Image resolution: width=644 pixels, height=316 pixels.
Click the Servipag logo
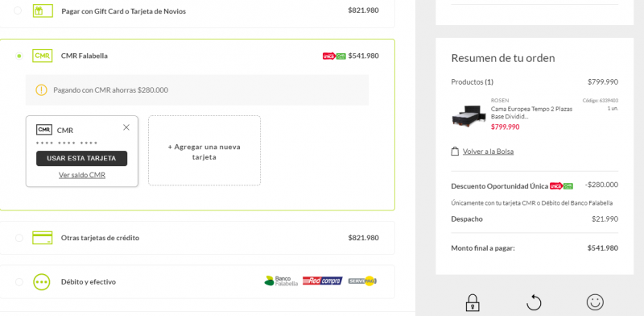[x=362, y=281]
